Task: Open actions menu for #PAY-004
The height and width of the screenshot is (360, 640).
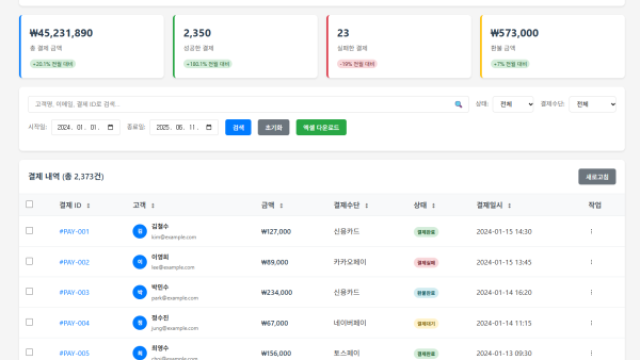Action: 591,323
